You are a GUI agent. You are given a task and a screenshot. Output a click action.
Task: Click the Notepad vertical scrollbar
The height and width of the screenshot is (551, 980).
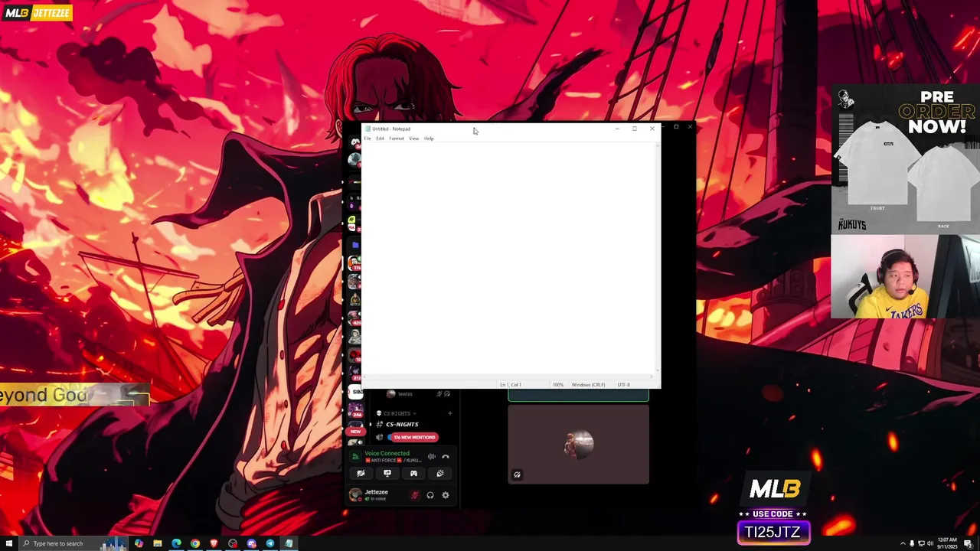(x=657, y=259)
